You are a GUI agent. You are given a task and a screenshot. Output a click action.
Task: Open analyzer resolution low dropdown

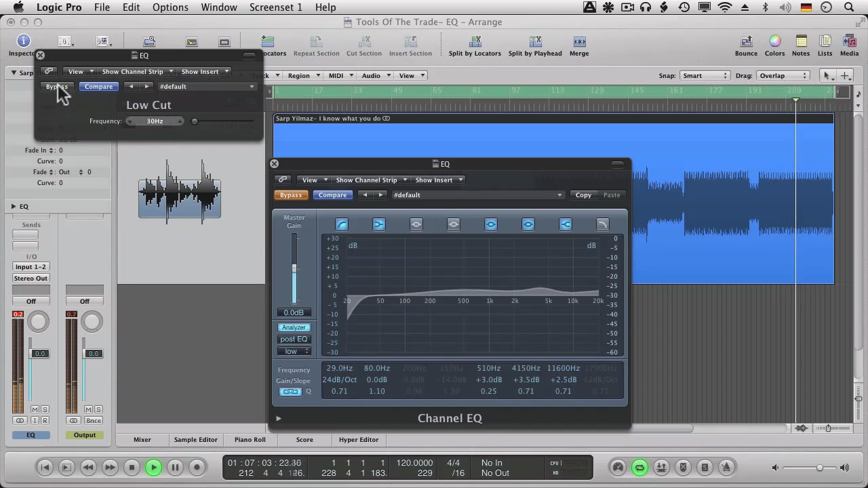pyautogui.click(x=294, y=351)
